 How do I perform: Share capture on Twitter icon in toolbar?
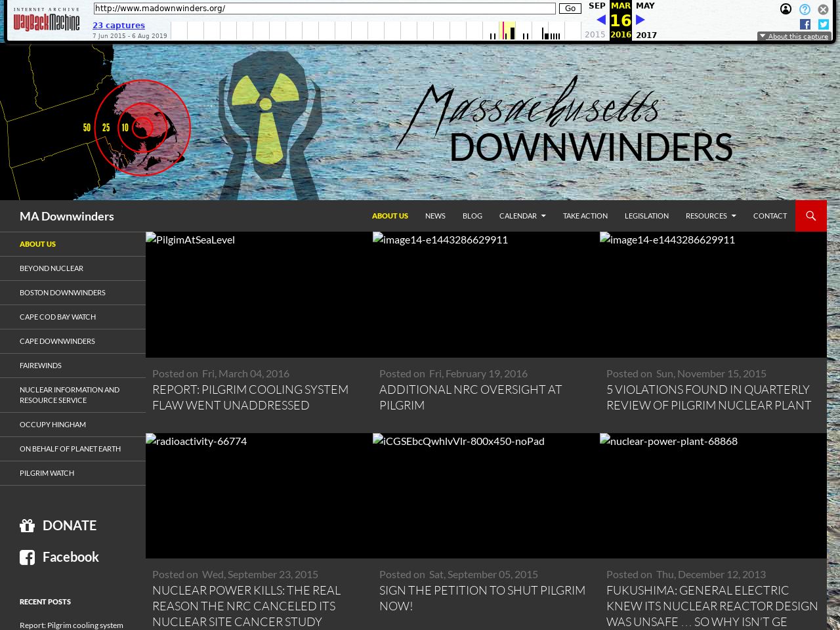coord(823,24)
